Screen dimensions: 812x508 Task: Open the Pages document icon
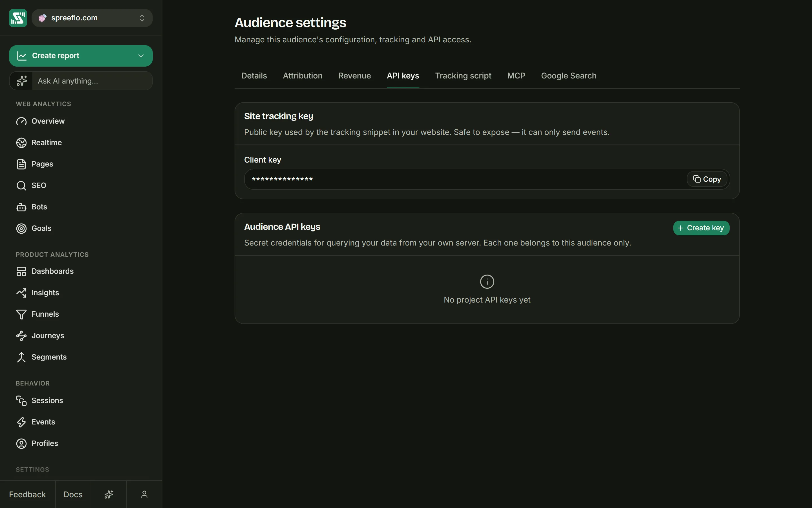point(21,164)
